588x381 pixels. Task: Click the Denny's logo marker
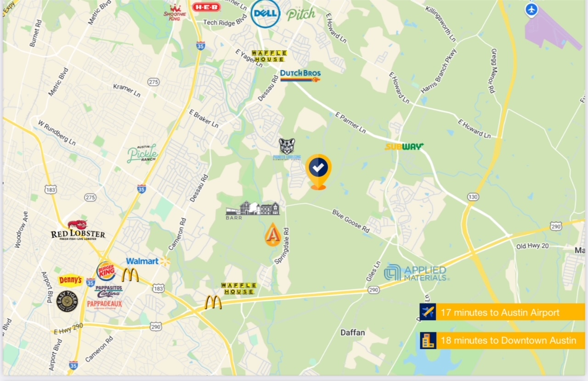click(70, 280)
